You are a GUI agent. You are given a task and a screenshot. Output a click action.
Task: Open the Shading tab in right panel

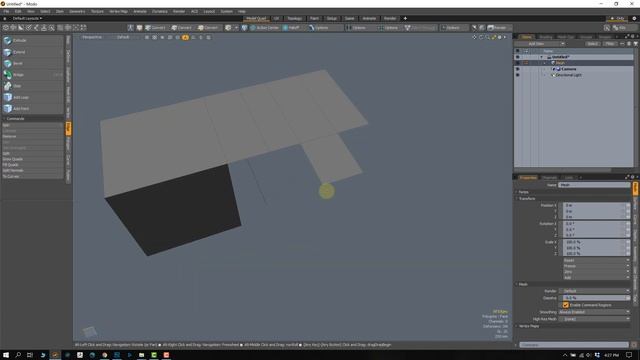tap(545, 37)
